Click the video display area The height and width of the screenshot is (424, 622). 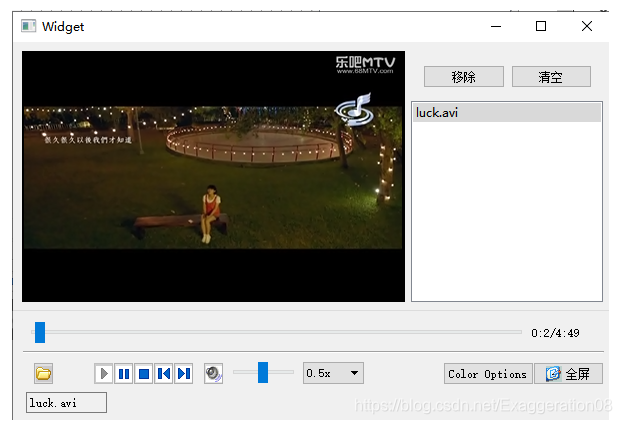coord(213,177)
